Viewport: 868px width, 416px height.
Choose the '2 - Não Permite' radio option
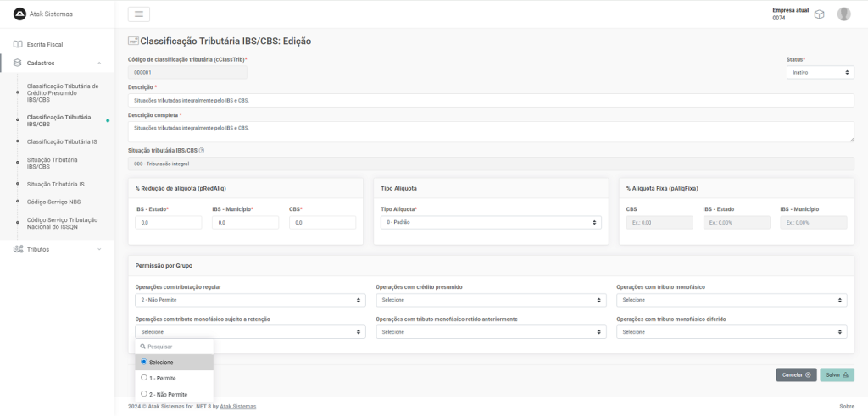click(144, 394)
